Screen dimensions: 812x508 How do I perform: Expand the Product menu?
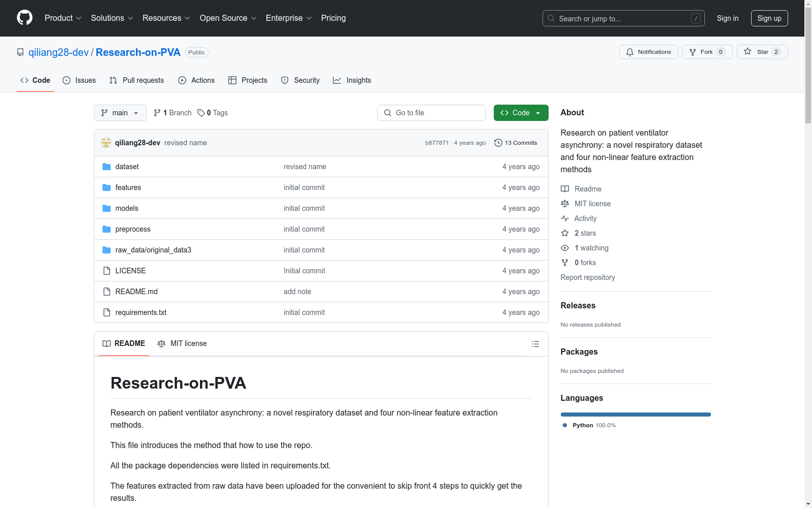tap(63, 18)
